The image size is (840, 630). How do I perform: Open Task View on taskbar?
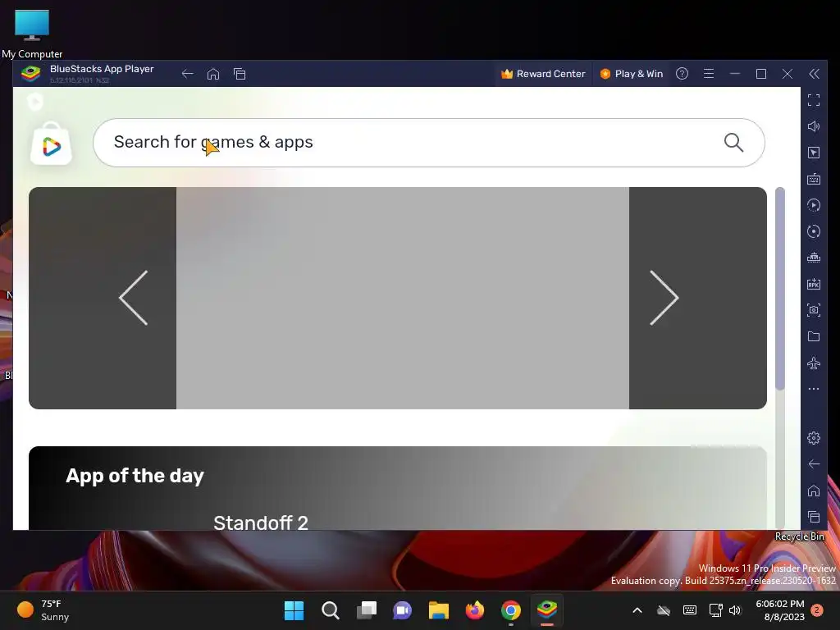(367, 610)
